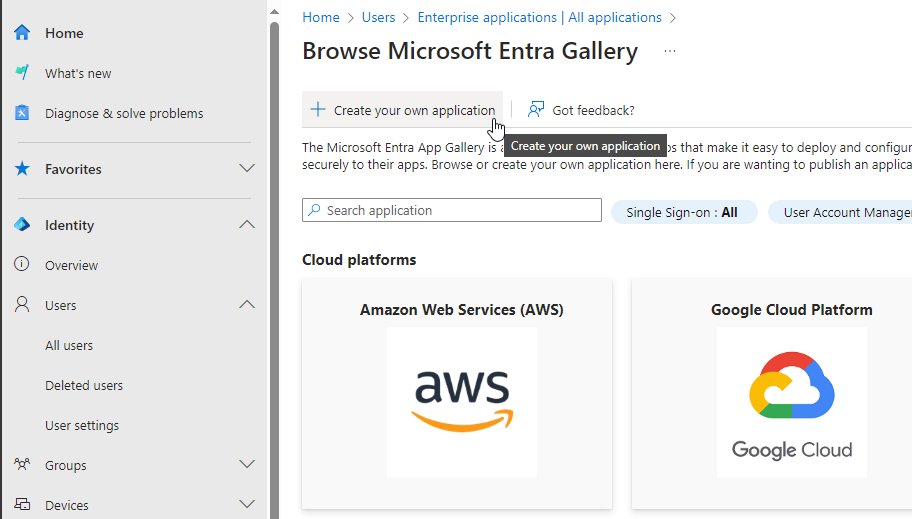Click the sidebar vertical scrollbar track

[275, 271]
